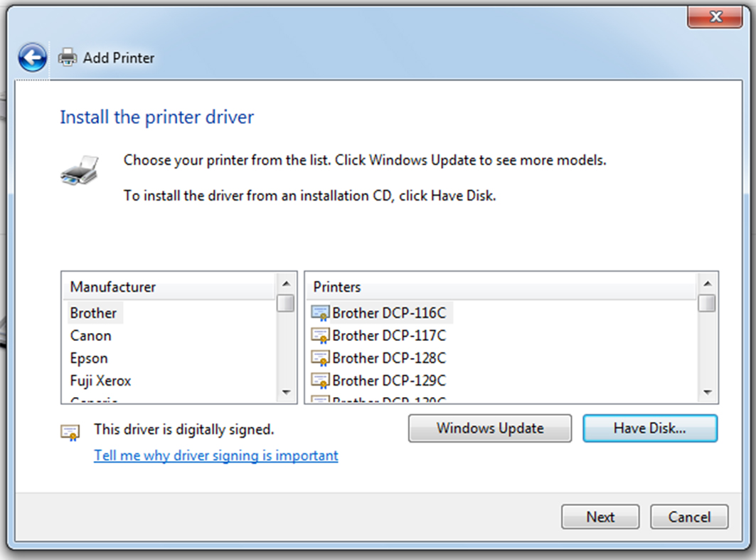
Task: Click the digitally signed certificate icon
Action: click(70, 432)
